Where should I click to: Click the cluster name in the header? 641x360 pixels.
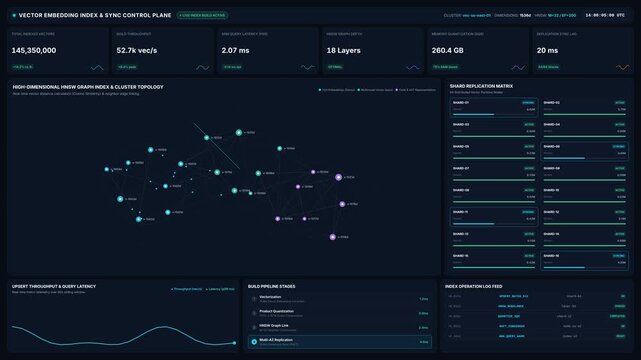pos(477,16)
